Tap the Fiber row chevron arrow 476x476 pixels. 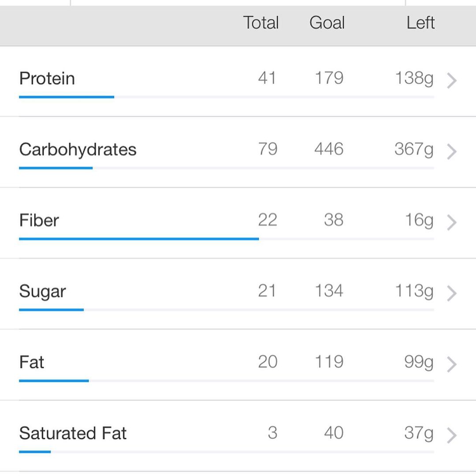tap(452, 223)
